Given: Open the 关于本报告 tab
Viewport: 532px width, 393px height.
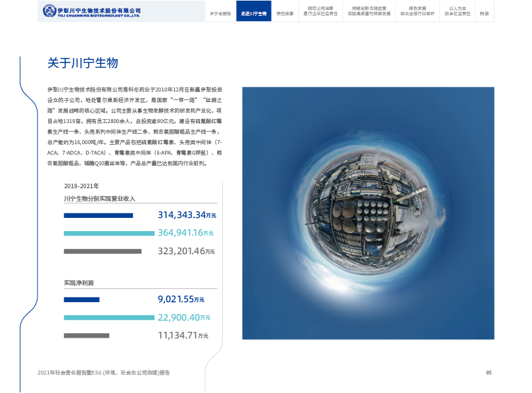Looking at the screenshot, I should (x=220, y=13).
